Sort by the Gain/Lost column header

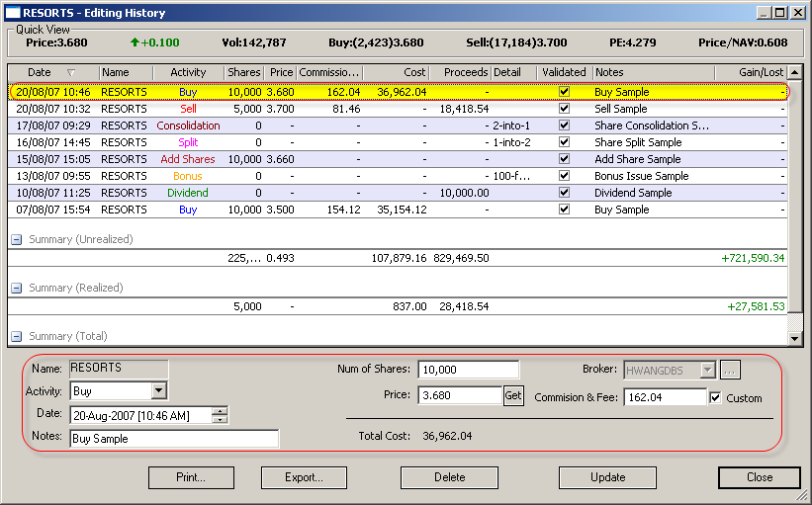[751, 72]
